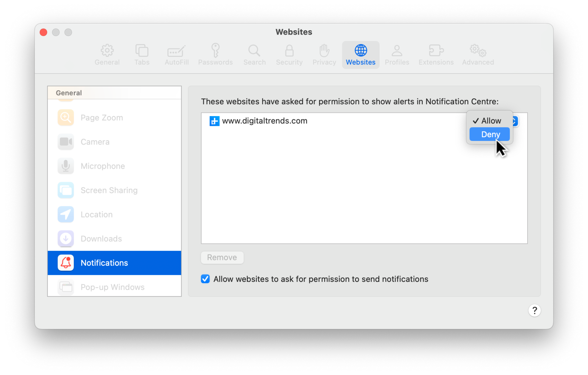
Task: Open Security padlock preferences
Action: (x=289, y=55)
